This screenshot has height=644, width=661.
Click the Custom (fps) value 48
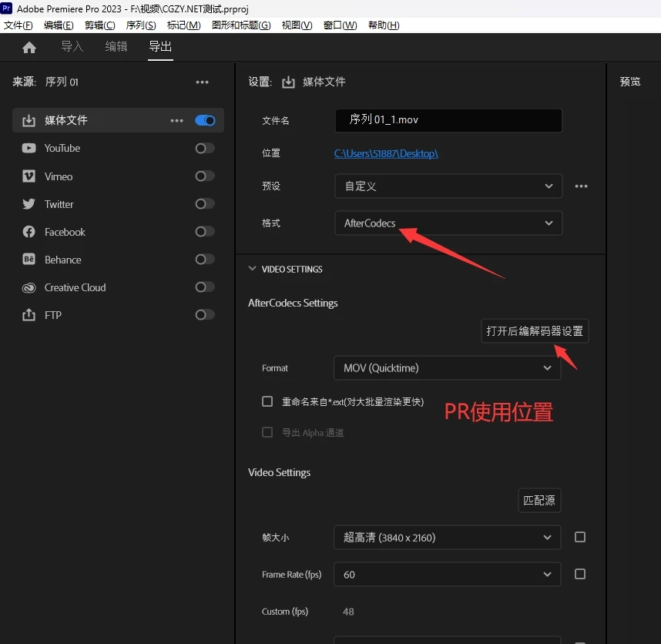348,612
